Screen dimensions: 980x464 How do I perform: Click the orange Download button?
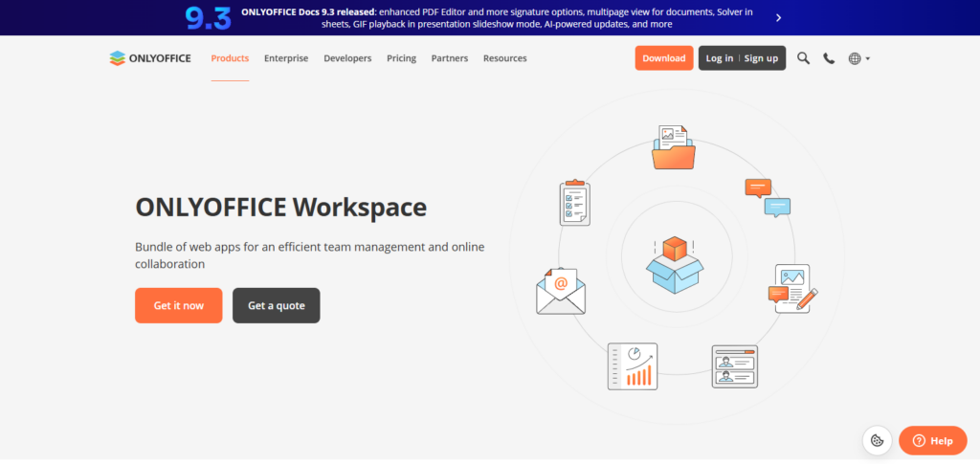(x=664, y=58)
